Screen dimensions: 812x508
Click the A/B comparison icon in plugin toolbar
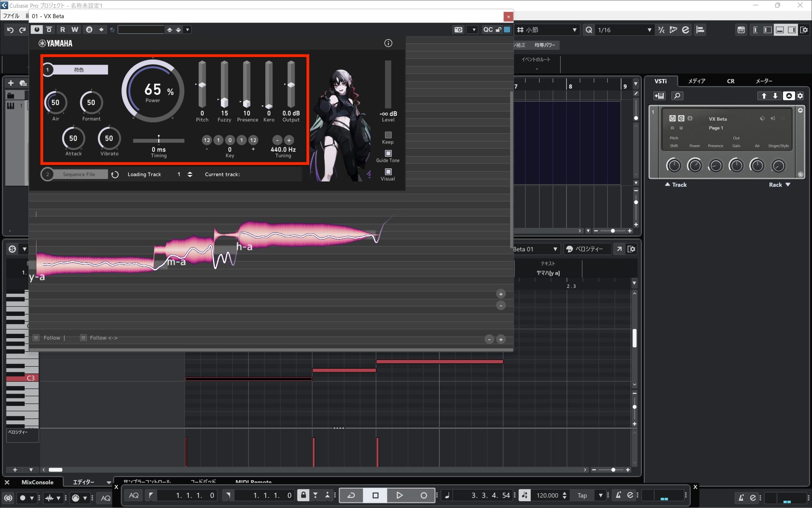click(x=89, y=29)
